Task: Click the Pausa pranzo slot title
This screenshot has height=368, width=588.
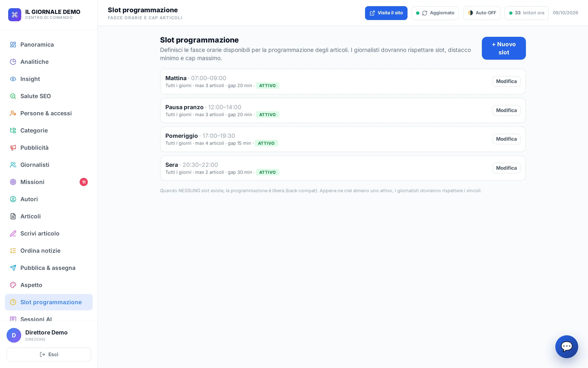Action: 184,107
